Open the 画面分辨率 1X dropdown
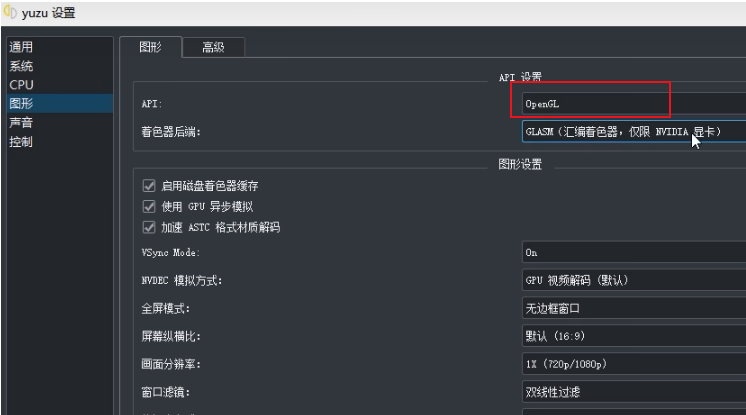746x415 pixels. pyautogui.click(x=633, y=363)
